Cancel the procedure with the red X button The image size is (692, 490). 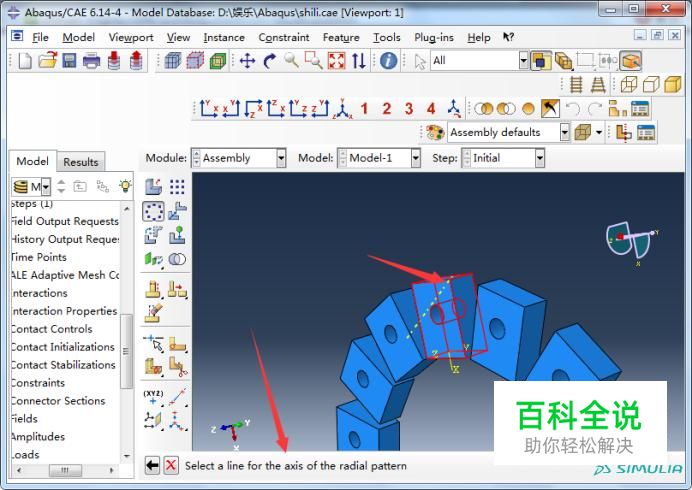[171, 465]
